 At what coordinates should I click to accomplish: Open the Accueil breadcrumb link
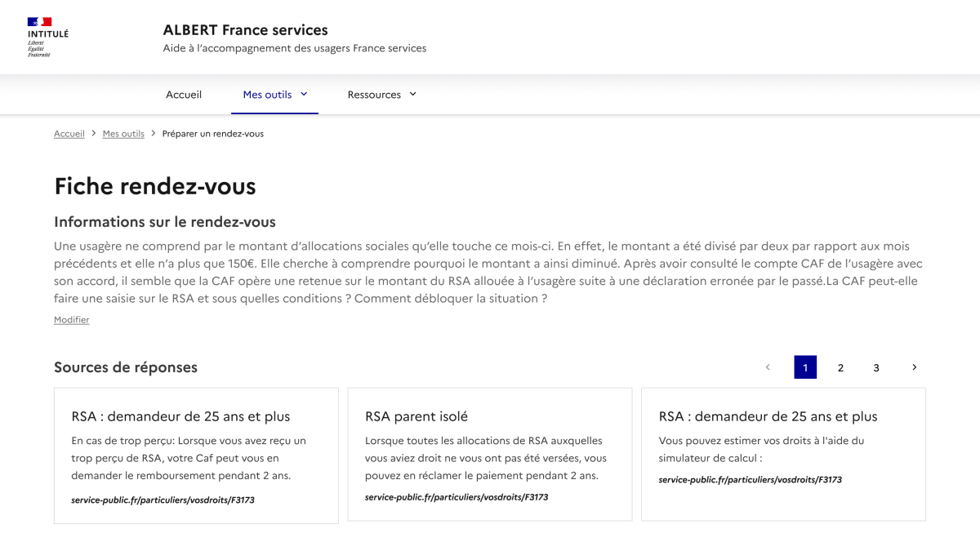tap(69, 134)
